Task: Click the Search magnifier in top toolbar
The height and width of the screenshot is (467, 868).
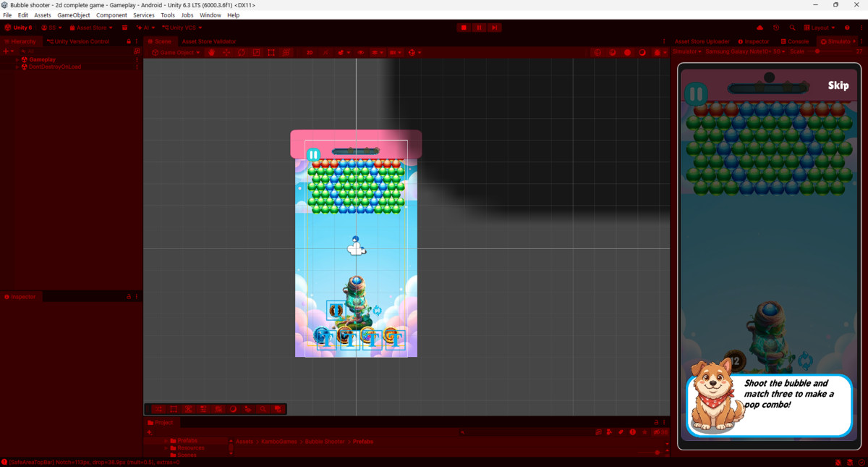Action: coord(793,28)
